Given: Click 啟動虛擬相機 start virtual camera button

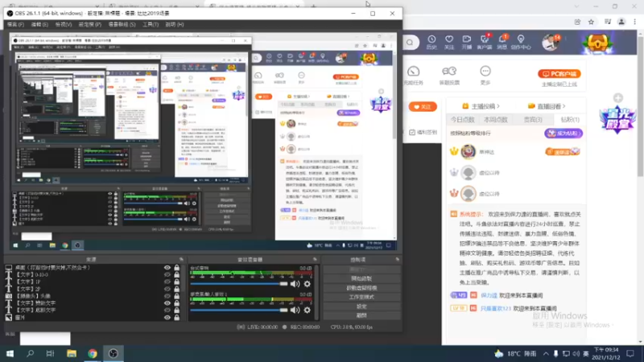Looking at the screenshot, I should pos(361,288).
